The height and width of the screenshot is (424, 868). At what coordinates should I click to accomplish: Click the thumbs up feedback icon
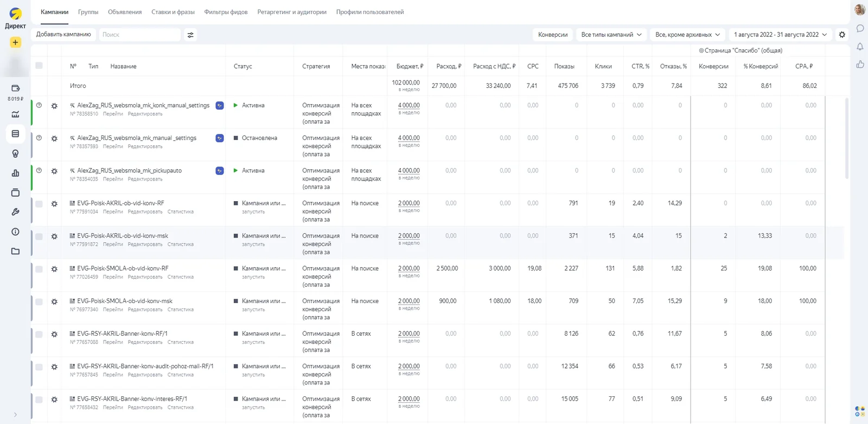860,65
